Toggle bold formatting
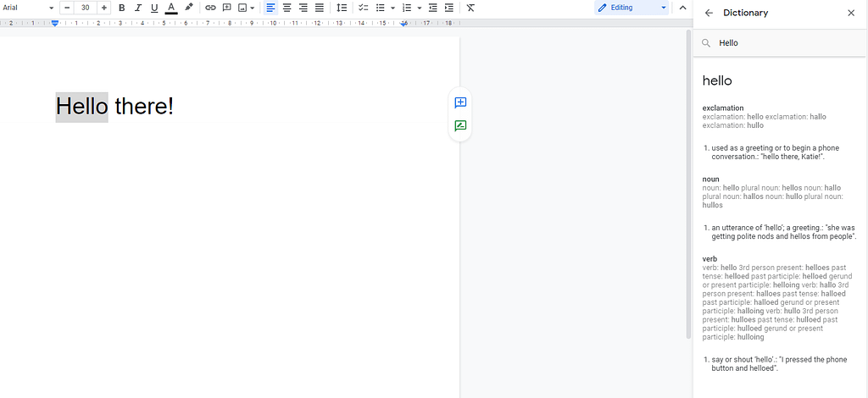 [121, 8]
